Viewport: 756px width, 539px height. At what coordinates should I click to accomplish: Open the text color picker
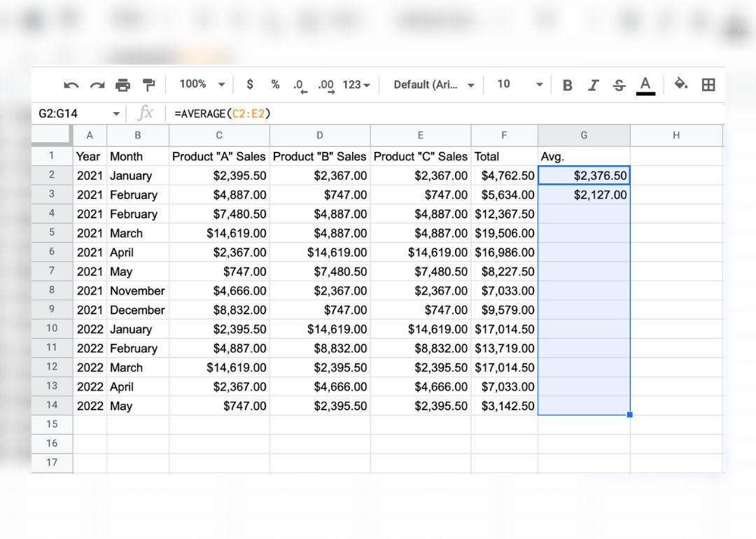tap(645, 85)
